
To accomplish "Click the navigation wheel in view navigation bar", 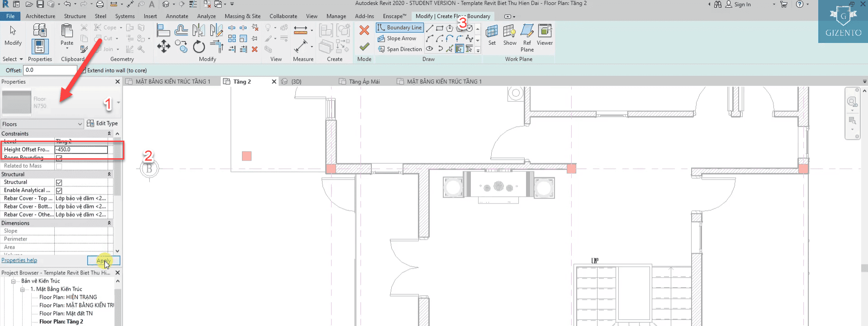I will 852,102.
